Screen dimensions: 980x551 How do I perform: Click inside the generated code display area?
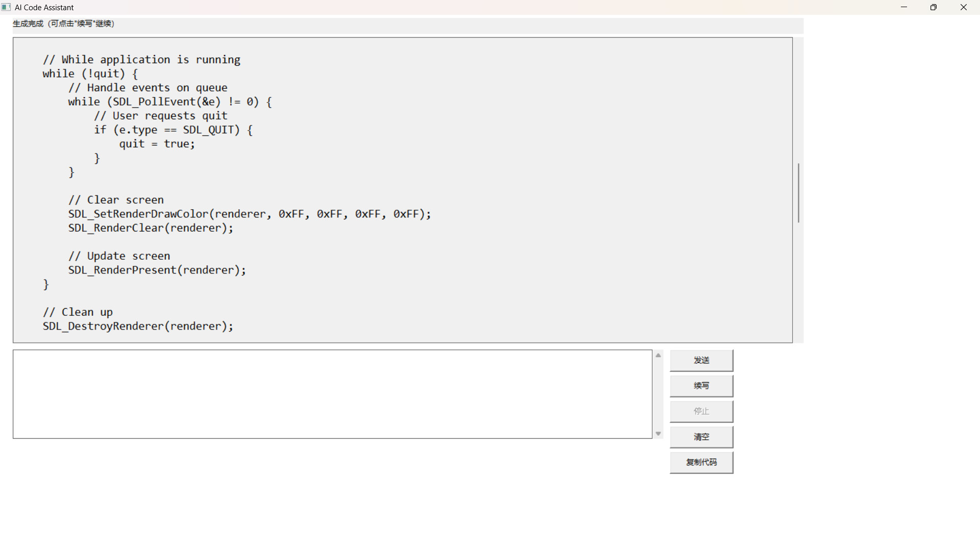pos(357,189)
